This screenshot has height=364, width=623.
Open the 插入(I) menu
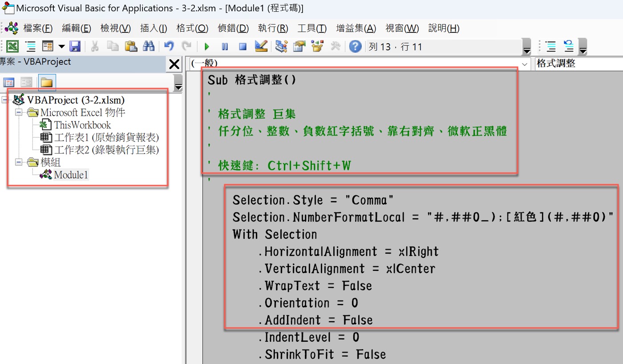[154, 28]
